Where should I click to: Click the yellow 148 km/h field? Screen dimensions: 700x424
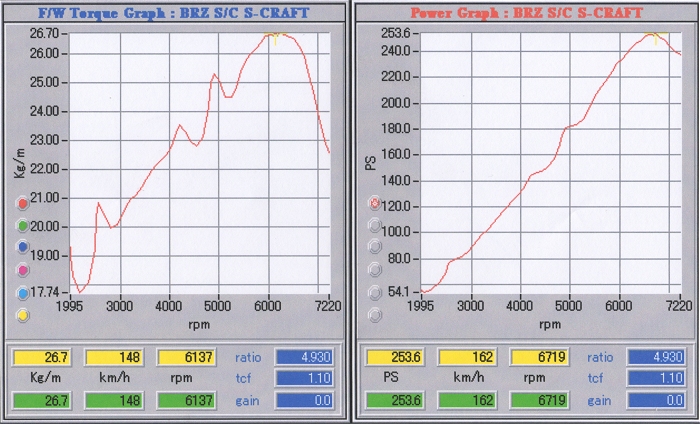(x=113, y=357)
